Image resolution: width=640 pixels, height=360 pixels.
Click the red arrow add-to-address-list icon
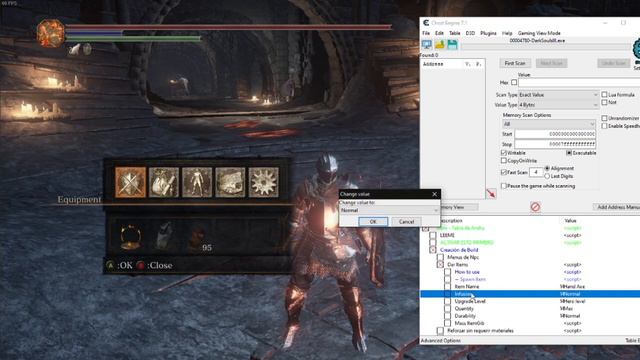491,193
